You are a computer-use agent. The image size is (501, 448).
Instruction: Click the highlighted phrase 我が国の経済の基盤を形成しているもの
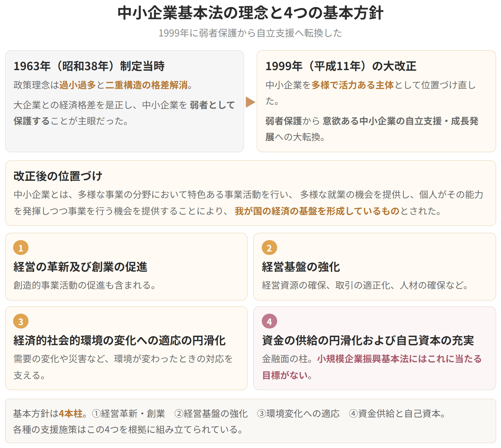(317, 211)
